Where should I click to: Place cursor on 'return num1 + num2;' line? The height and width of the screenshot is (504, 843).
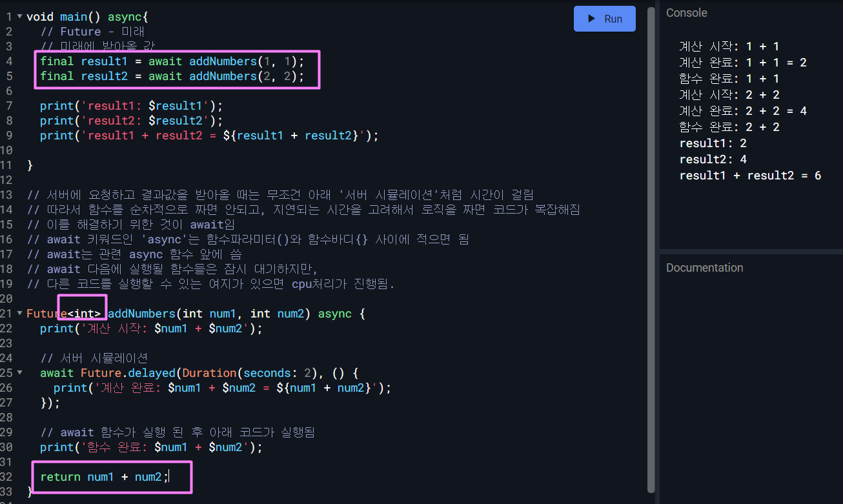click(104, 477)
